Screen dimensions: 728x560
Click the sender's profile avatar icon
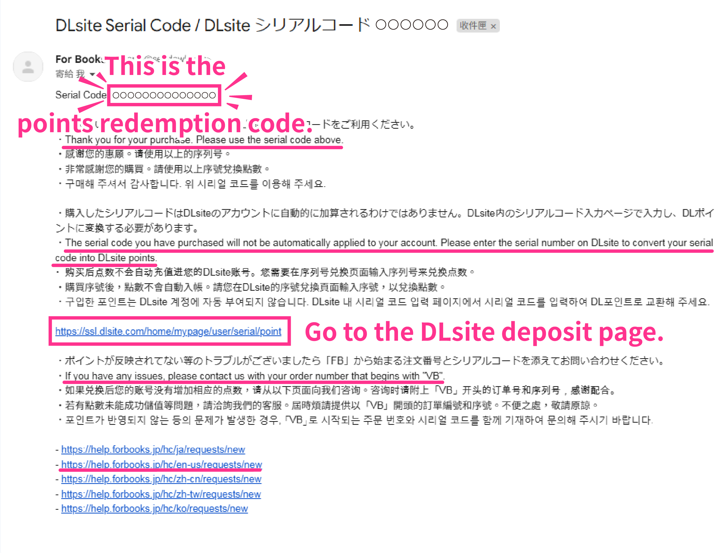click(x=28, y=66)
